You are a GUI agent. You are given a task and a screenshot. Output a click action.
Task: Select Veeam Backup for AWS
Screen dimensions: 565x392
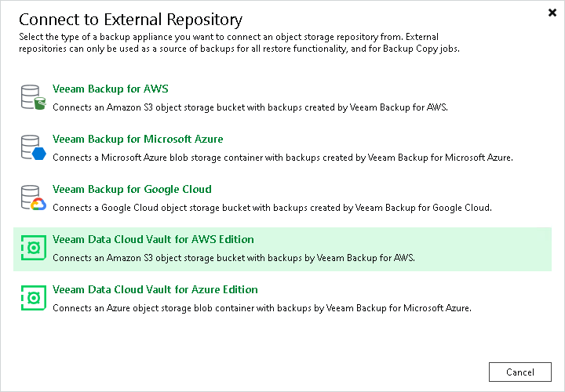pos(111,89)
